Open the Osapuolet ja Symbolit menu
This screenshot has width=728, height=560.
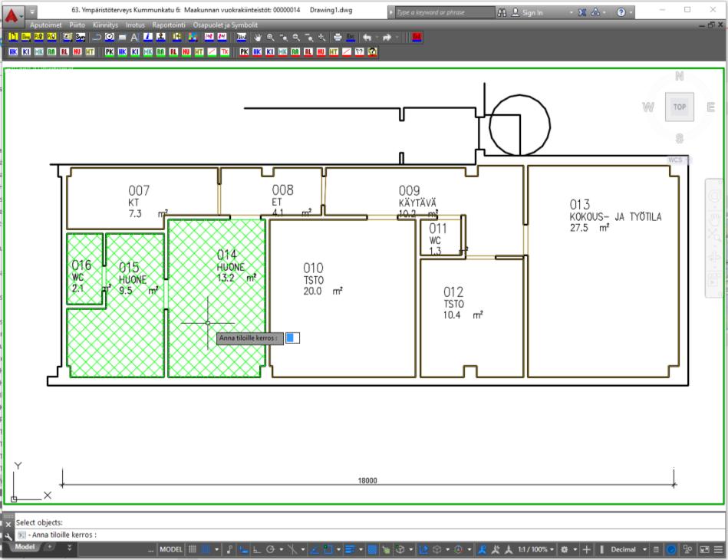pyautogui.click(x=226, y=25)
